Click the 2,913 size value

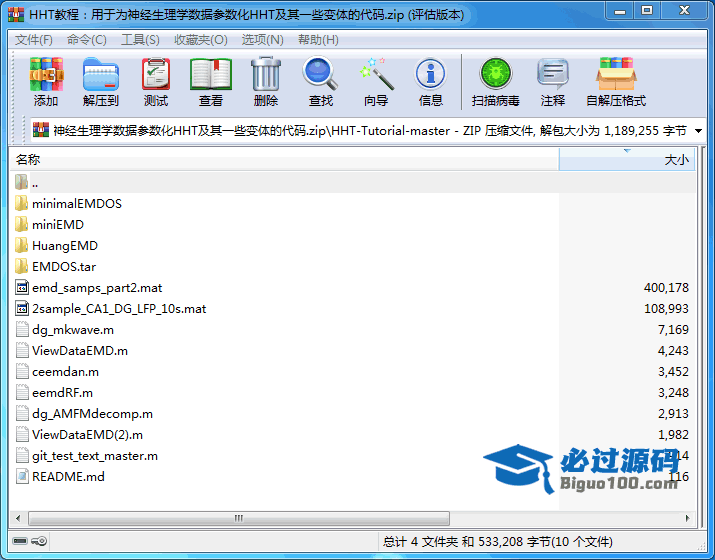click(673, 414)
